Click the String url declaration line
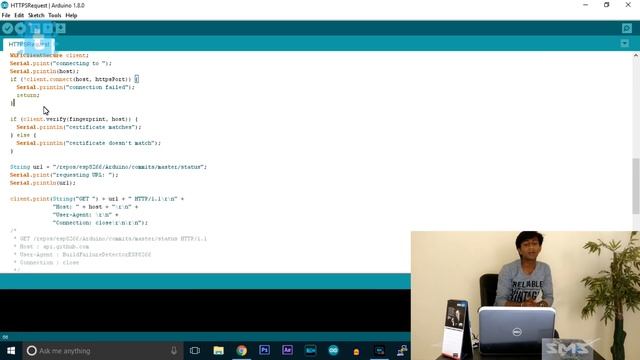Viewport: 640px width, 360px height. (109, 167)
